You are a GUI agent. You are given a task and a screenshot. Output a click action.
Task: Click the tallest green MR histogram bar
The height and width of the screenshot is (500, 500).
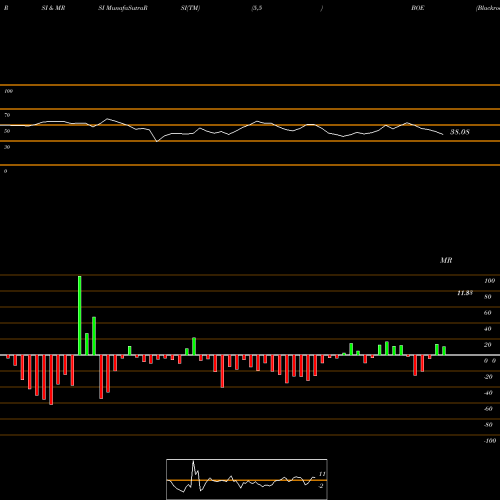[80, 315]
